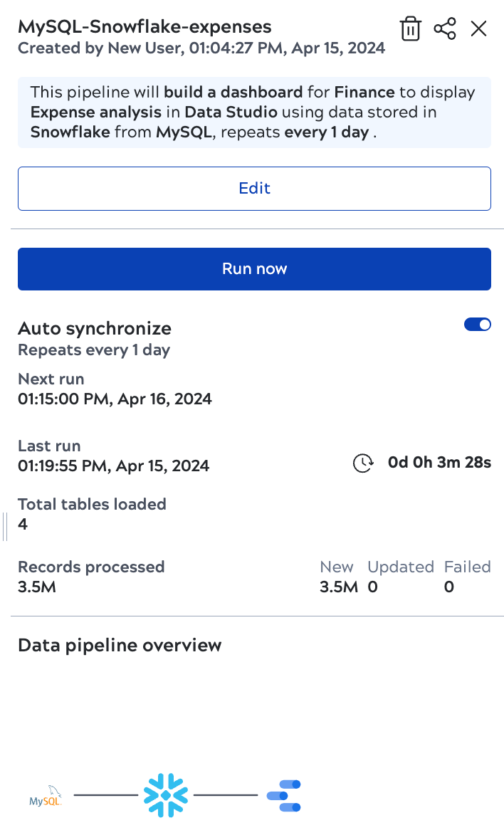Edit the pipeline configuration

click(254, 188)
